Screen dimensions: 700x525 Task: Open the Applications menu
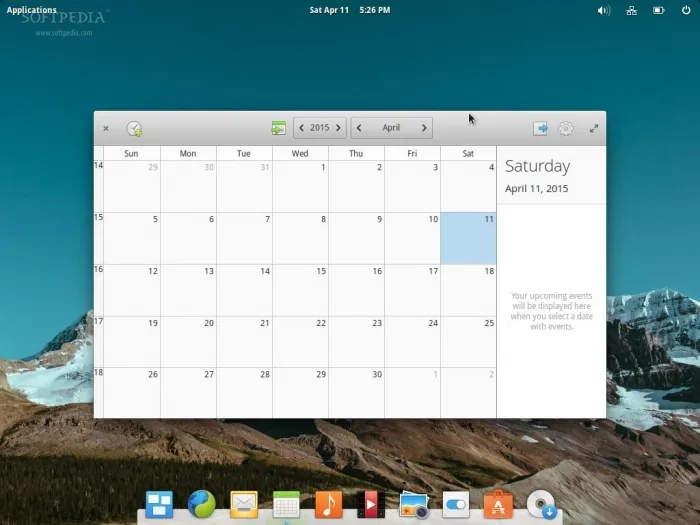32,10
